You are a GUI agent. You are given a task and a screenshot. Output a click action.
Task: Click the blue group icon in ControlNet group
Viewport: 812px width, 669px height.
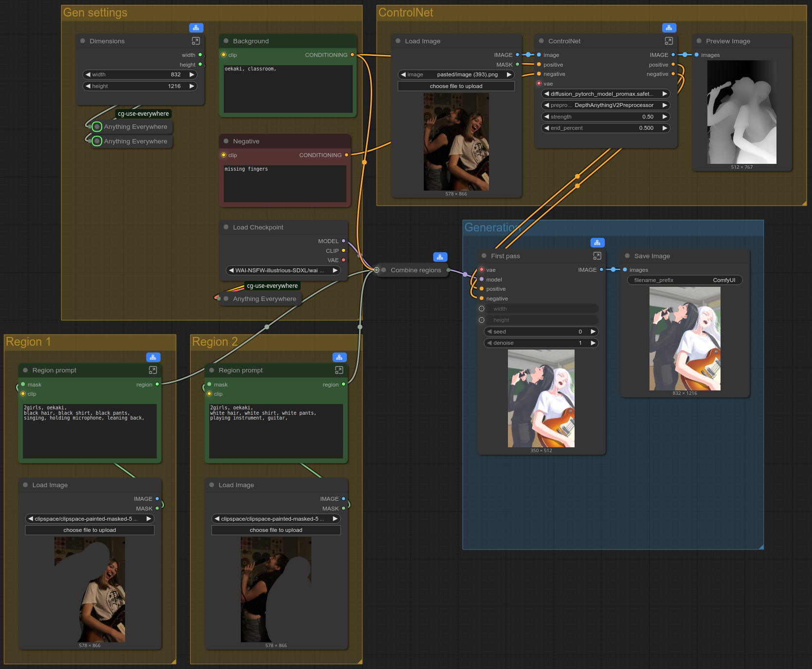tap(669, 28)
